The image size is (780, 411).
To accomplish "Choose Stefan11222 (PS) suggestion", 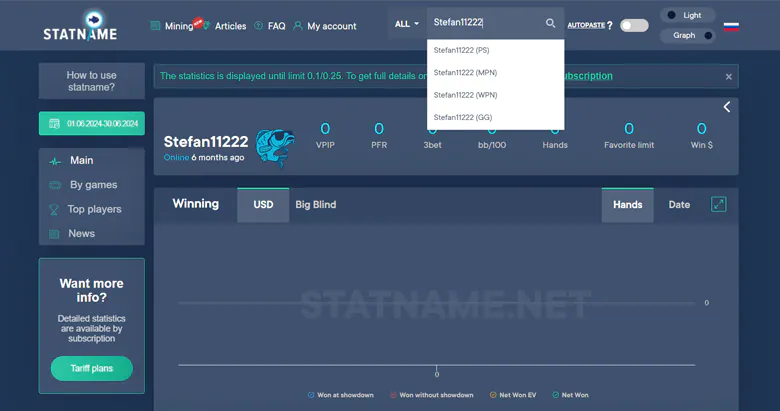I will click(495, 50).
